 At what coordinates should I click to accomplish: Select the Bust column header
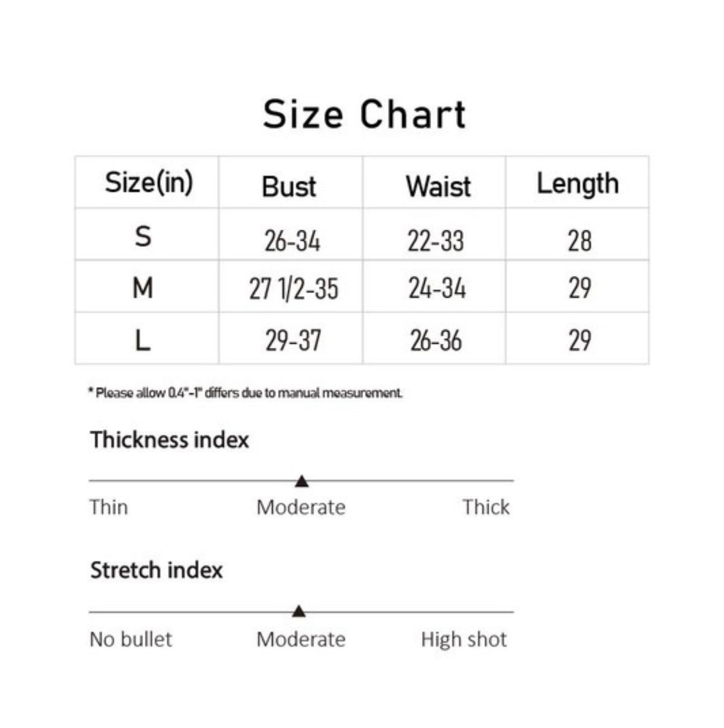[x=289, y=186]
